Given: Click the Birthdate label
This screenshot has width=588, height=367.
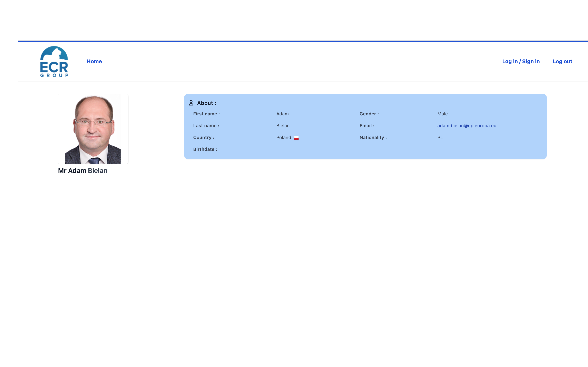Looking at the screenshot, I should [205, 149].
